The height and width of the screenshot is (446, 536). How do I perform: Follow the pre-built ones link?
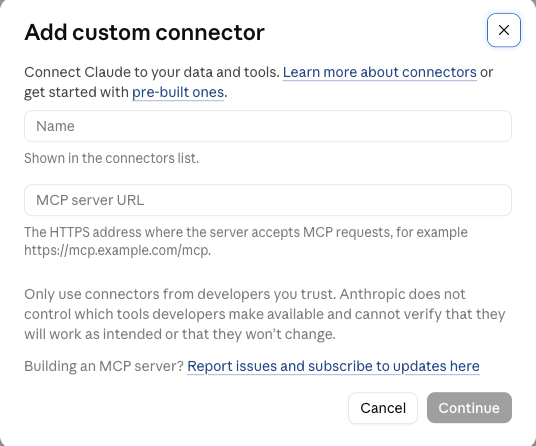point(178,92)
